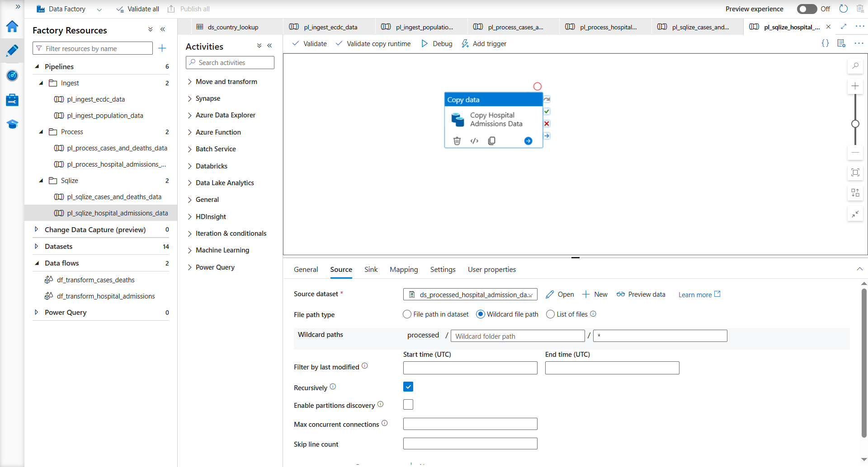Viewport: 868px width, 467px height.
Task: Toggle Preview experience switch
Action: click(807, 9)
